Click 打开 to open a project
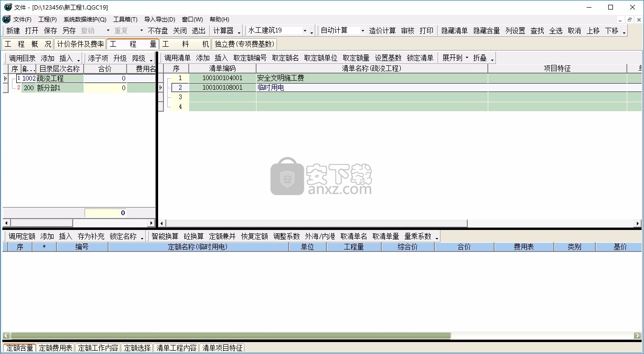 (x=32, y=31)
